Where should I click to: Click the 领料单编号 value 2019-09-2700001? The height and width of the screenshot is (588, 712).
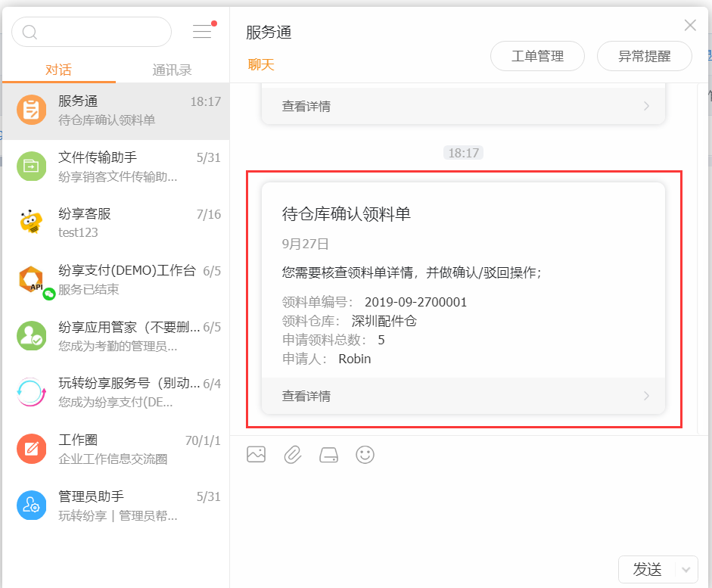[x=416, y=302]
